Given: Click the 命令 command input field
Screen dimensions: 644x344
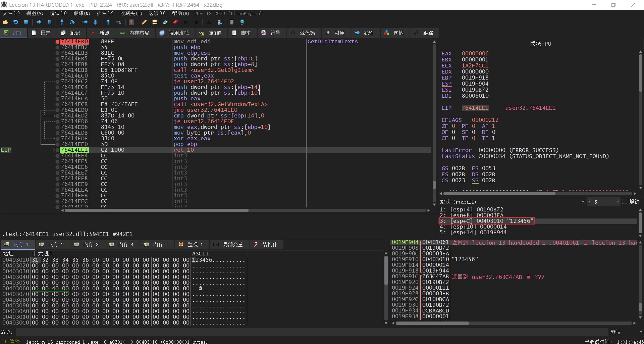Looking at the screenshot, I should coord(312,332).
